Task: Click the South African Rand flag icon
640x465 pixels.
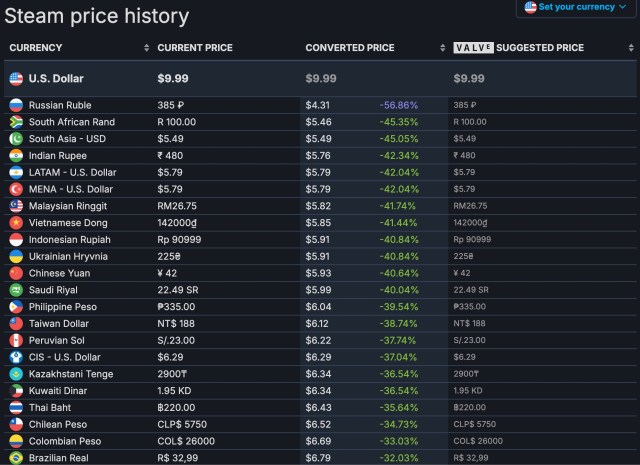Action: pyautogui.click(x=16, y=122)
